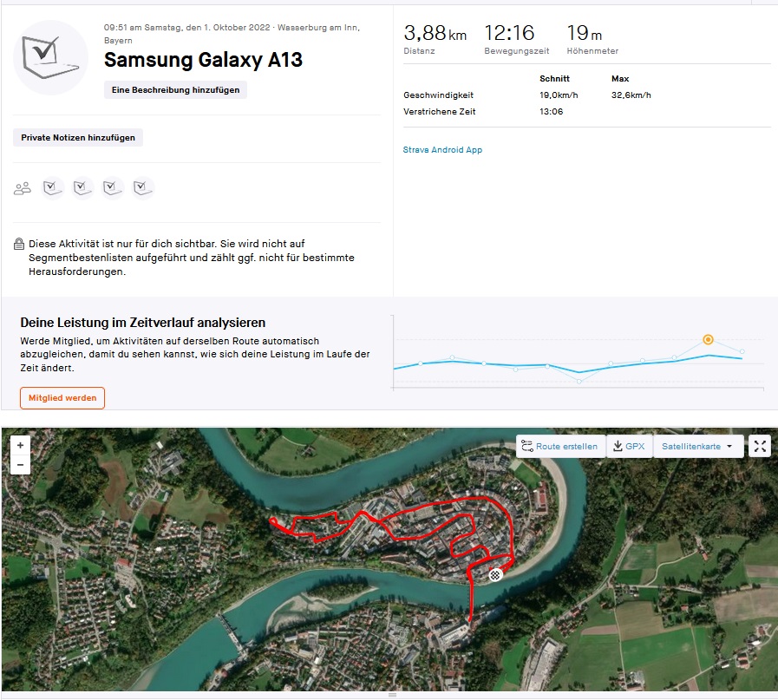
Task: Open the map in fullscreen
Action: (760, 446)
